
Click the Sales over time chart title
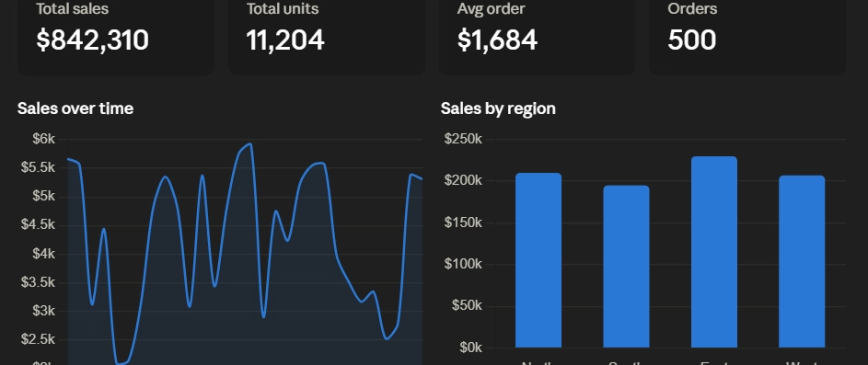75,108
